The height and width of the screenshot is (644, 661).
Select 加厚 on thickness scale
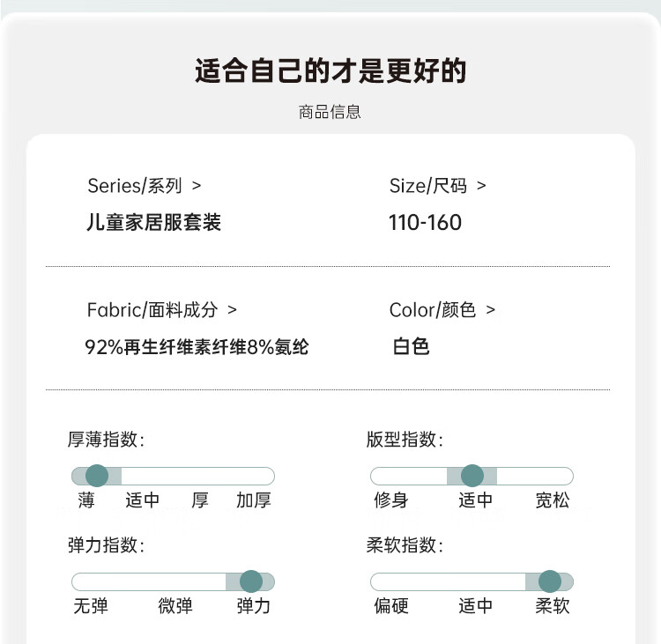(x=253, y=500)
